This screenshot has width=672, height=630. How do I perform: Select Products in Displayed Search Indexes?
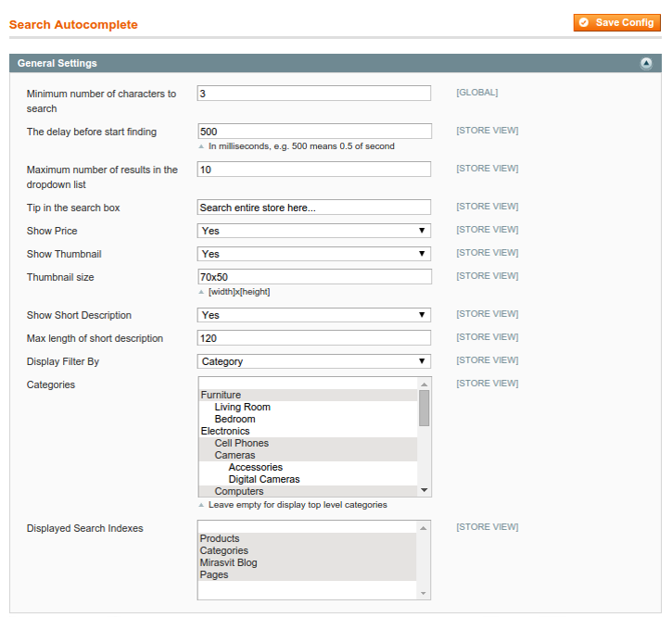[x=307, y=538]
